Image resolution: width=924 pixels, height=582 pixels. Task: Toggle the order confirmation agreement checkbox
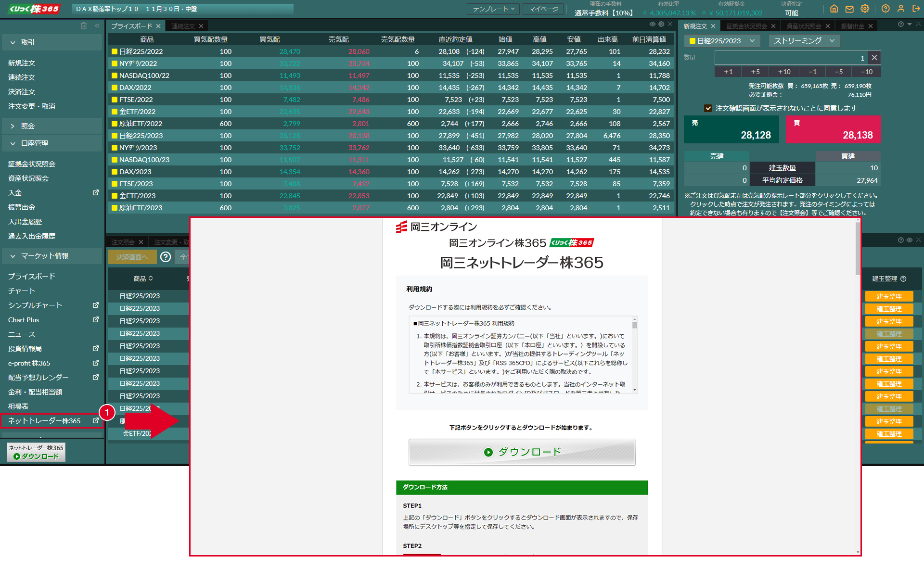pos(708,108)
